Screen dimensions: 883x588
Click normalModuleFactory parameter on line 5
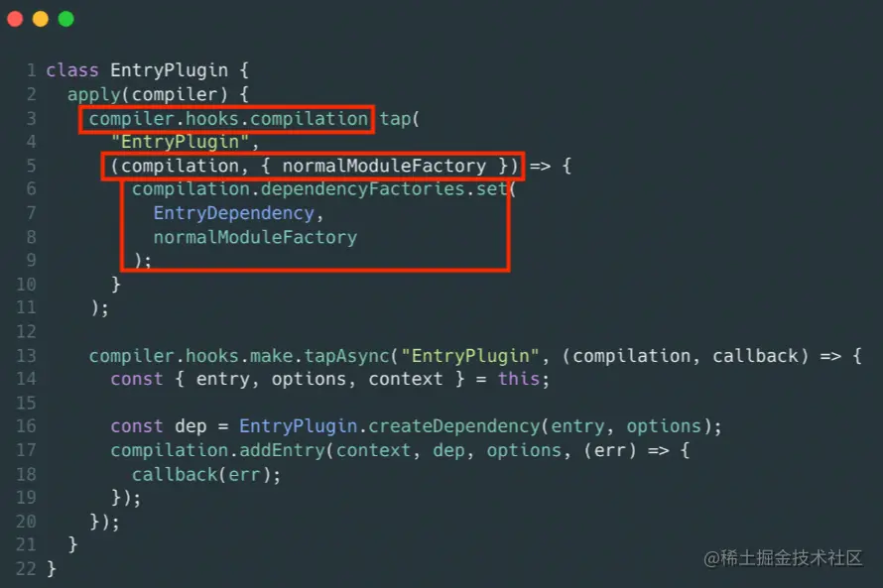coord(384,166)
